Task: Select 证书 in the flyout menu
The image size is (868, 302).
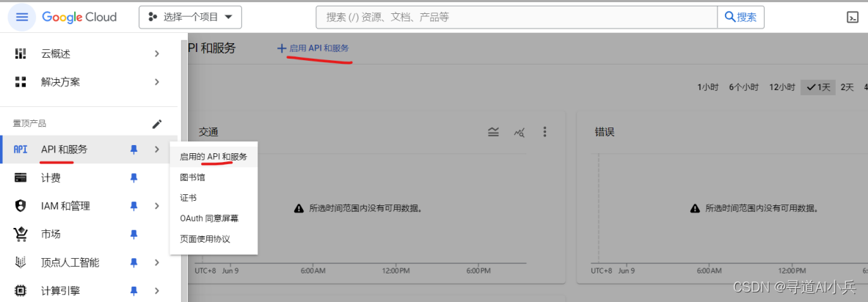Action: (x=214, y=198)
